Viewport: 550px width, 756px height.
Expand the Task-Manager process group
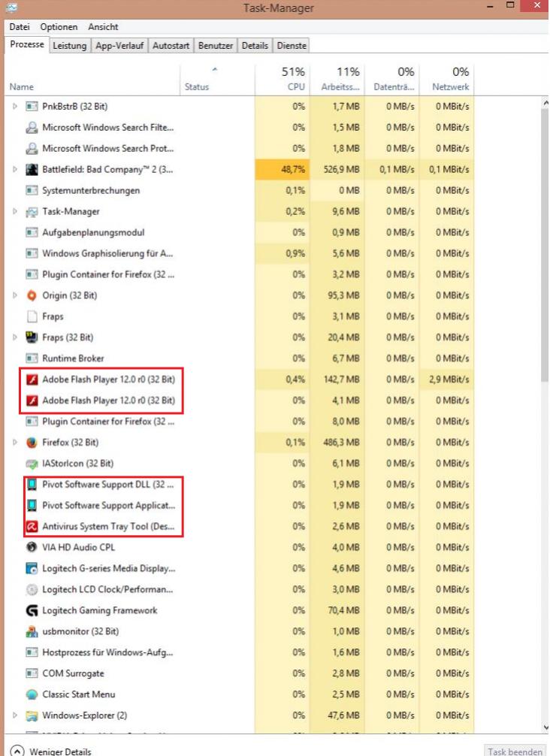15,212
